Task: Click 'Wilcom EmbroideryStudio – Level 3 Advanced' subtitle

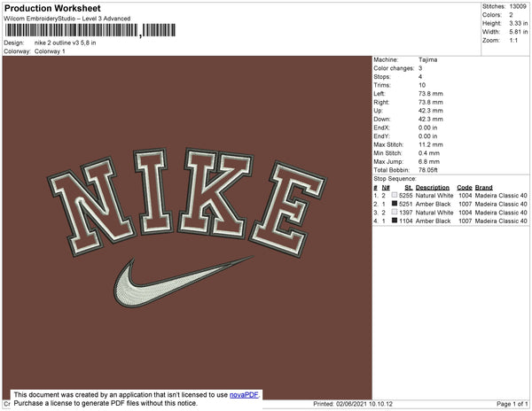Action: (67, 19)
